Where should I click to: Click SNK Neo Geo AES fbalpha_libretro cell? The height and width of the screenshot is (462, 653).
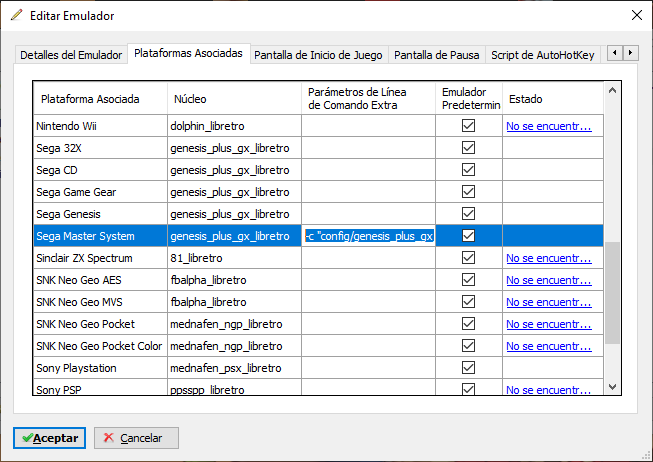(234, 280)
